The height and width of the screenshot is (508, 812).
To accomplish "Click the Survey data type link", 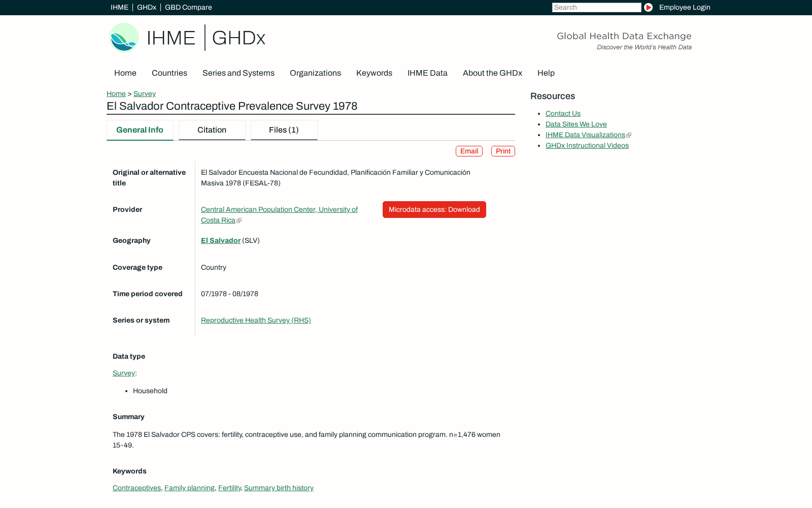I will 124,373.
